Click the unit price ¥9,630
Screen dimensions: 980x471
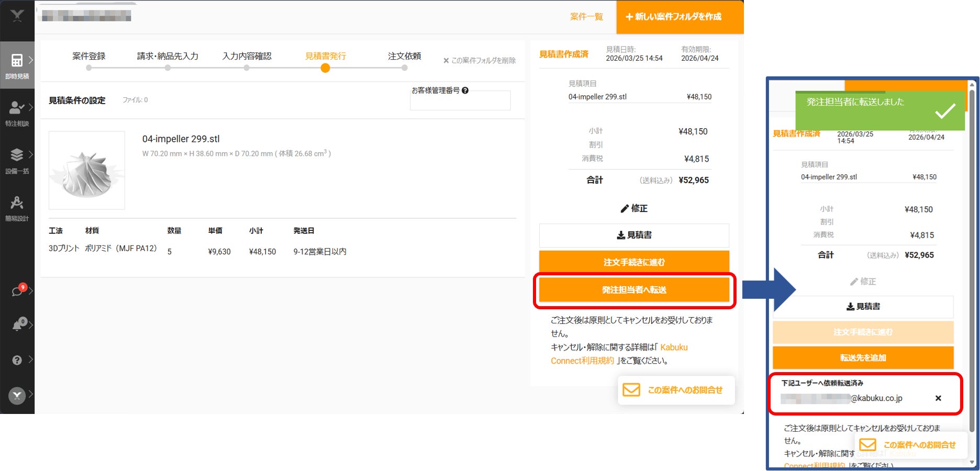[219, 252]
